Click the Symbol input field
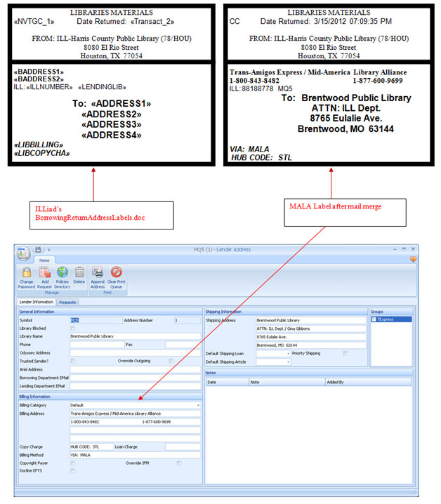Viewport: 441px width, 504px height. (96, 321)
